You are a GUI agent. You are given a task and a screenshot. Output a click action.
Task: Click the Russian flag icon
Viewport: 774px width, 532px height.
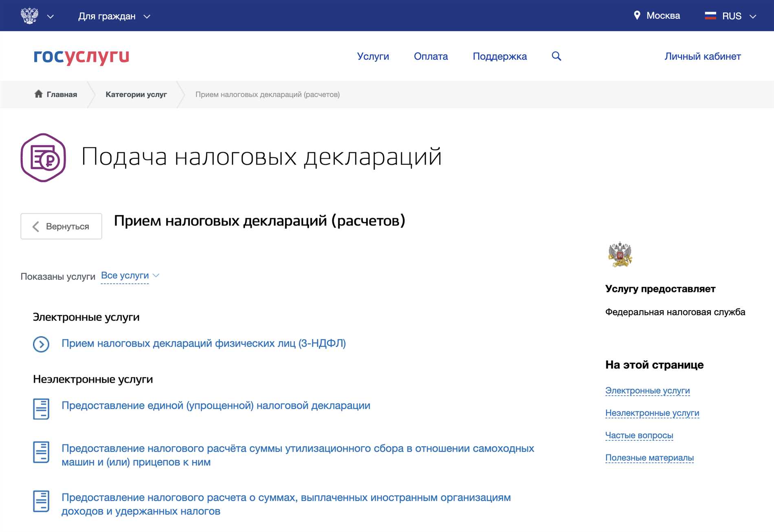[710, 16]
